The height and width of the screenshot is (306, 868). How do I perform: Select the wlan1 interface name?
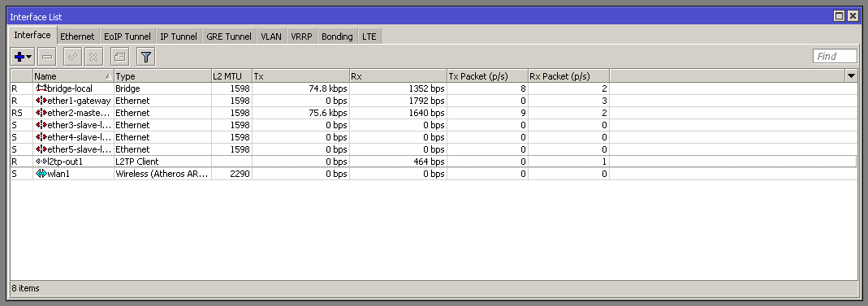[58, 174]
